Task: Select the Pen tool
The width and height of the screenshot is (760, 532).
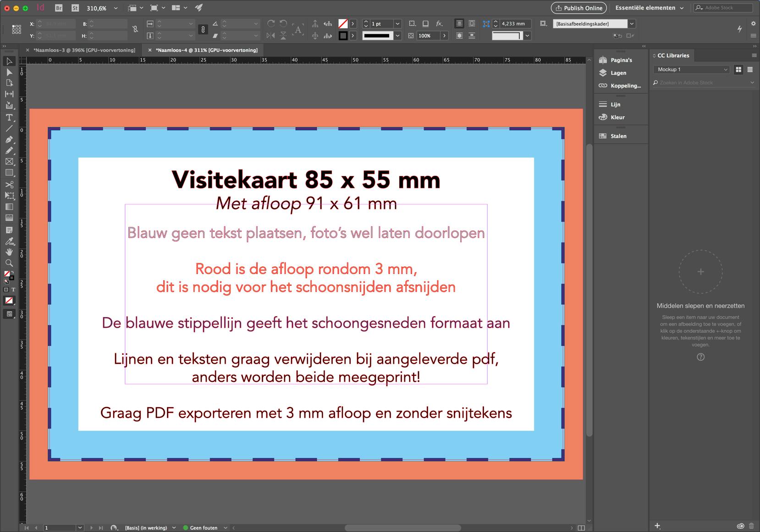Action: (x=9, y=139)
